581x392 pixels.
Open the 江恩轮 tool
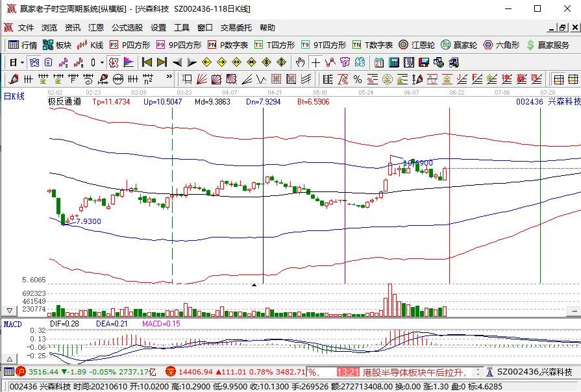[417, 45]
